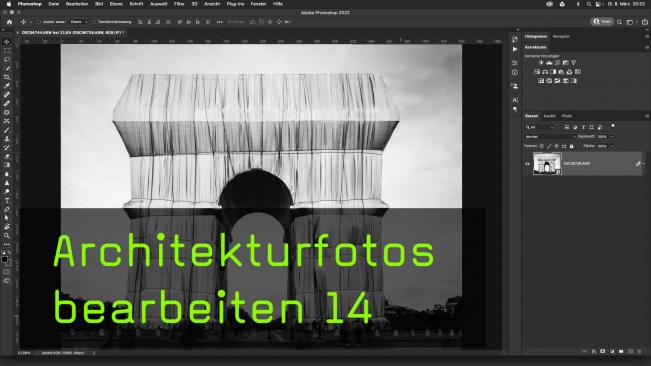Select the Rectangular Marquee tool

(7, 51)
